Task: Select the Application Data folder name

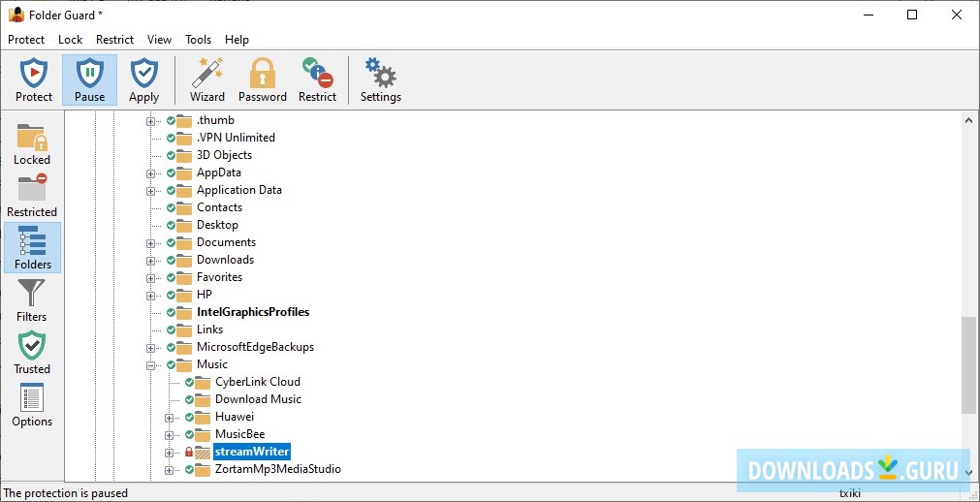Action: pos(239,189)
